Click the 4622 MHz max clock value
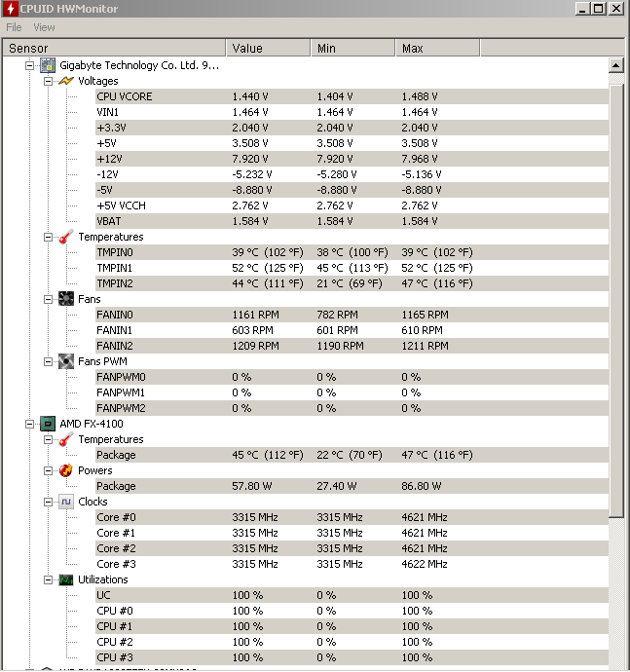The image size is (630, 672). click(425, 565)
